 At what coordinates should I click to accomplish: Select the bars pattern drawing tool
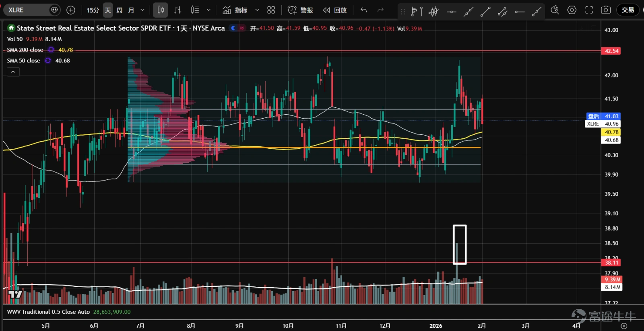pyautogui.click(x=433, y=11)
